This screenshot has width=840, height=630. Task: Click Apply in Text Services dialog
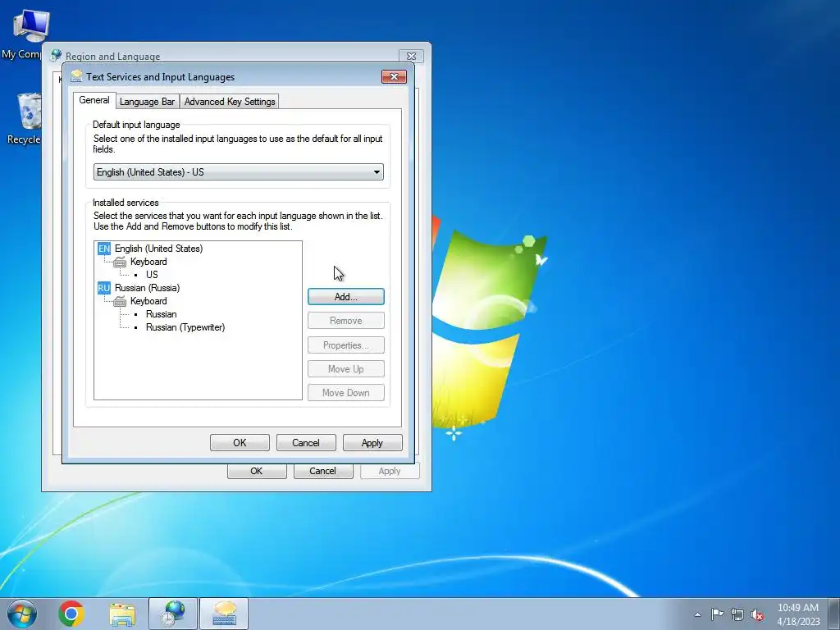coord(372,443)
